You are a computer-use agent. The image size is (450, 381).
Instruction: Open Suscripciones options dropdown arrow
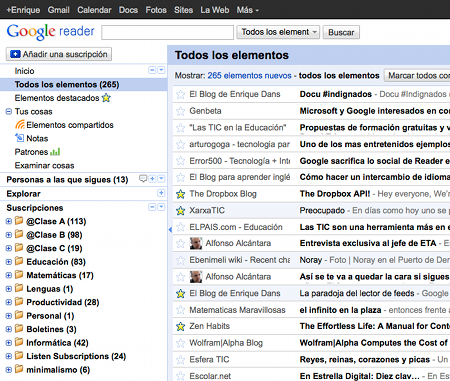pos(161,207)
